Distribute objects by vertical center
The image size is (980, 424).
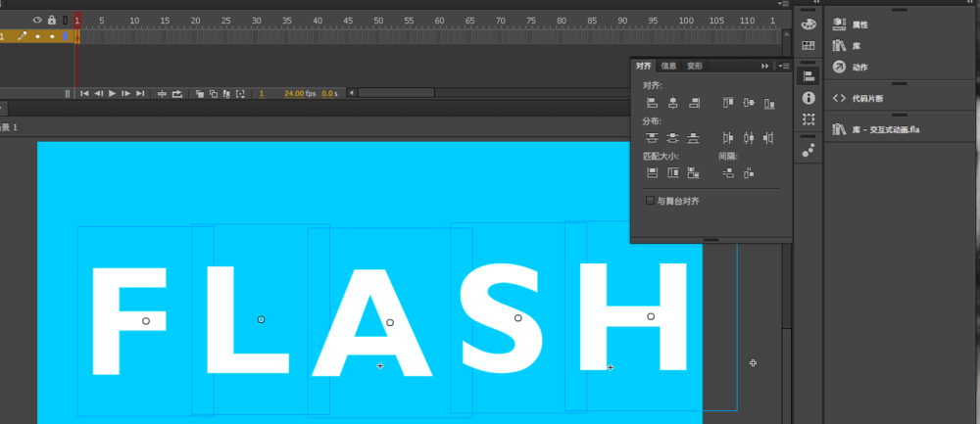(672, 138)
